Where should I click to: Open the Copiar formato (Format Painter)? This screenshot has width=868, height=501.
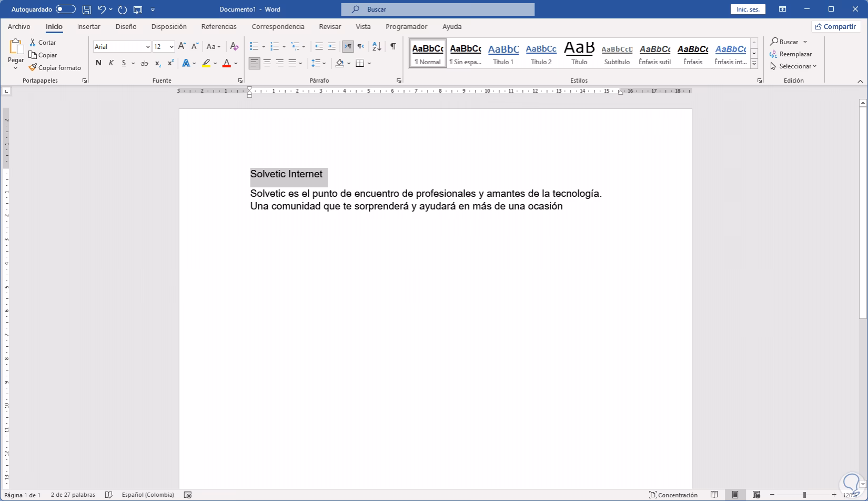click(x=55, y=67)
